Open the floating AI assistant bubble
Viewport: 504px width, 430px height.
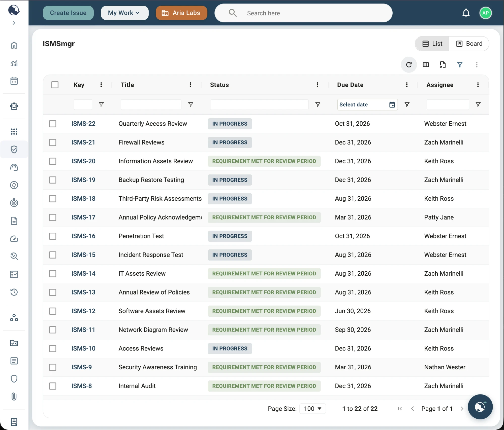[x=480, y=407]
